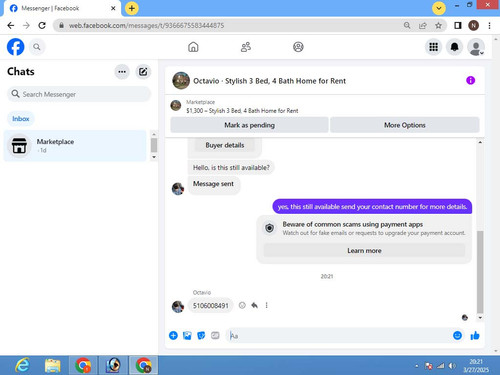Open more actions plus icon in composer
The height and width of the screenshot is (375, 500).
[x=173, y=335]
